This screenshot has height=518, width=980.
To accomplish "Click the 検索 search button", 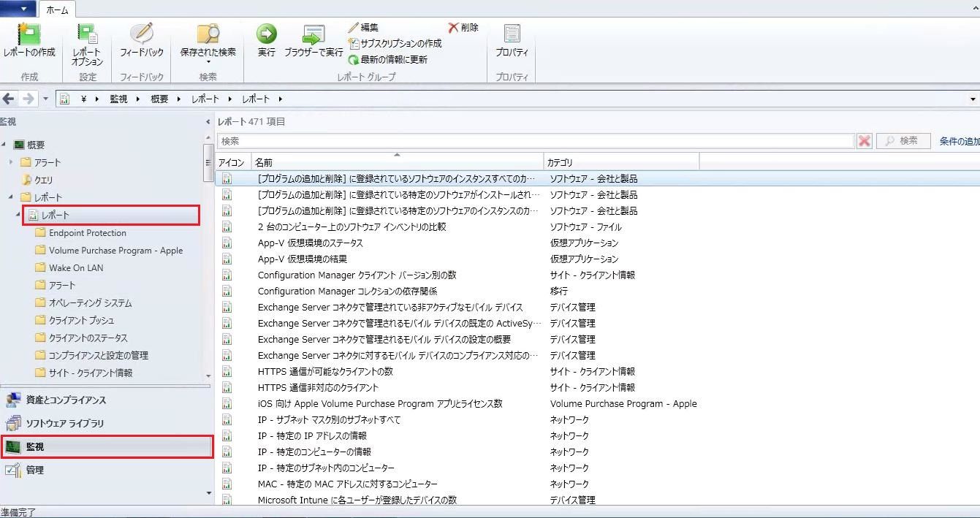I will (x=903, y=141).
